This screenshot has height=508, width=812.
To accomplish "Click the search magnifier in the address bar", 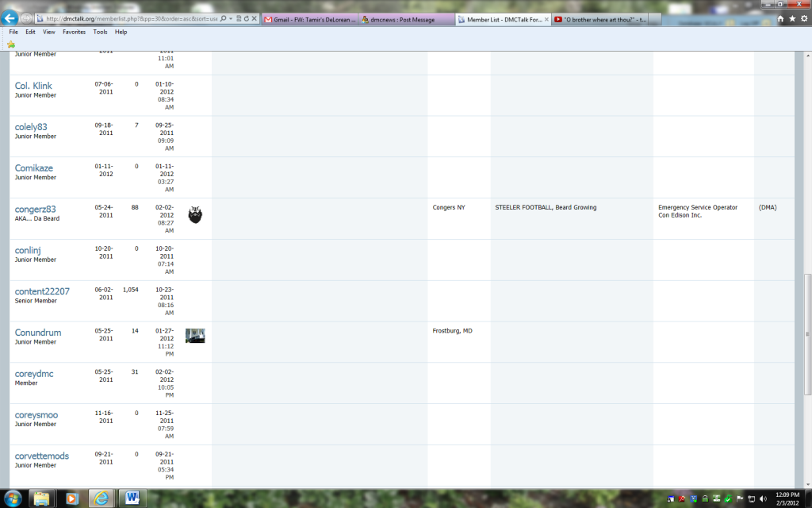I will click(x=223, y=19).
